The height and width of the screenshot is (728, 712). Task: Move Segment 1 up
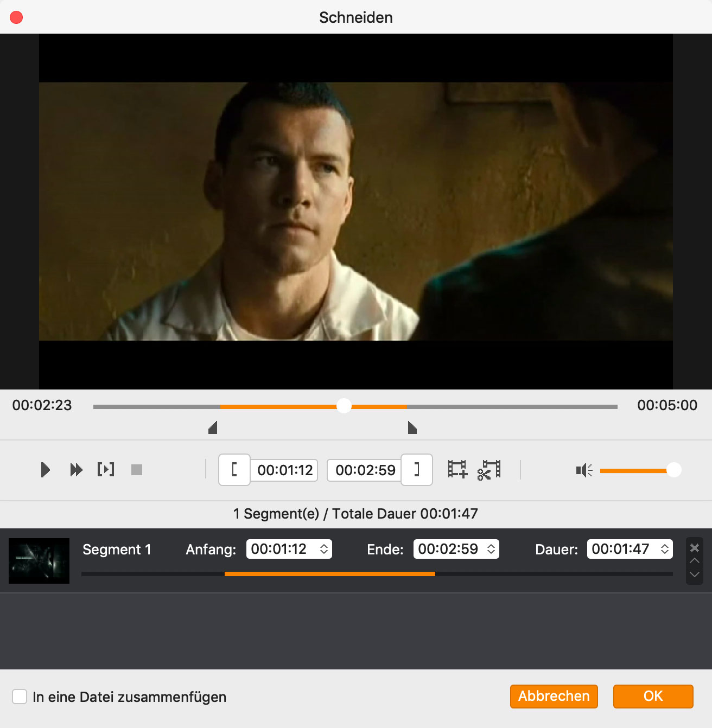(695, 560)
